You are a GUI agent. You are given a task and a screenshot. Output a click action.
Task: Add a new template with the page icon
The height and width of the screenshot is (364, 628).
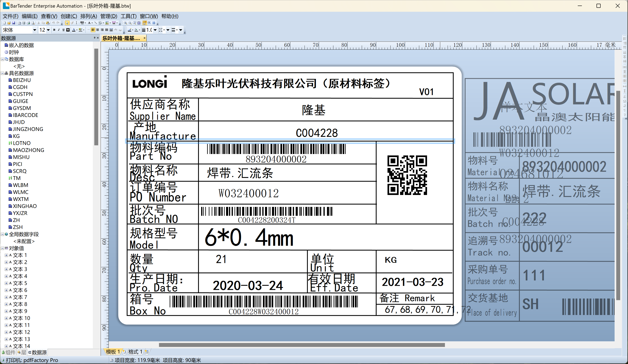124,352
